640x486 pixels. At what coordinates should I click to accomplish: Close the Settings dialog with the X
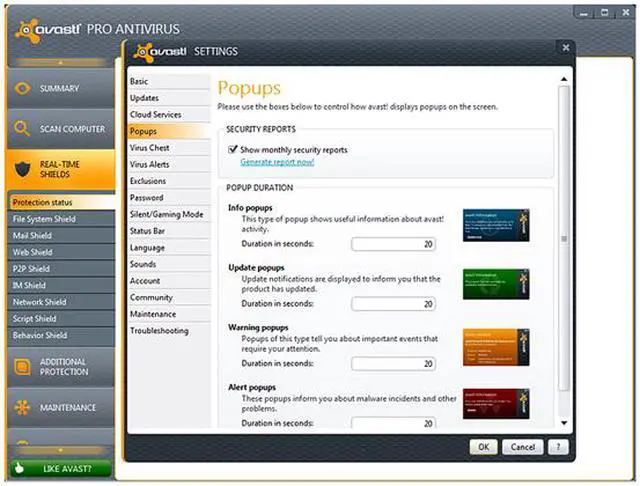[x=566, y=48]
